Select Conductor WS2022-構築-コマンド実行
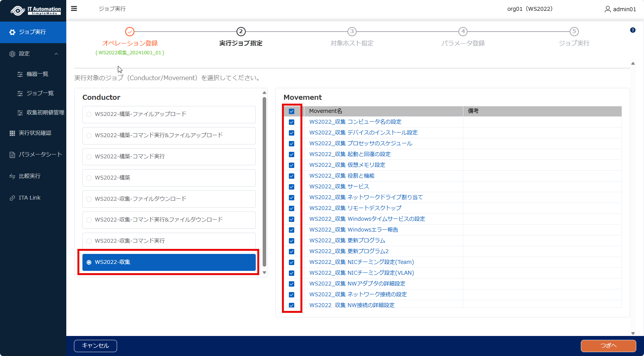 [x=169, y=157]
